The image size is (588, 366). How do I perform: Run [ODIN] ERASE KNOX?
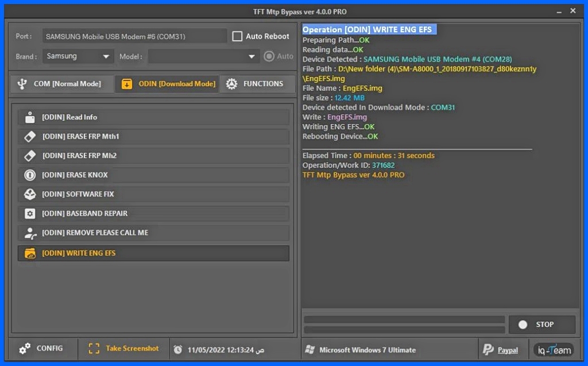pos(153,175)
